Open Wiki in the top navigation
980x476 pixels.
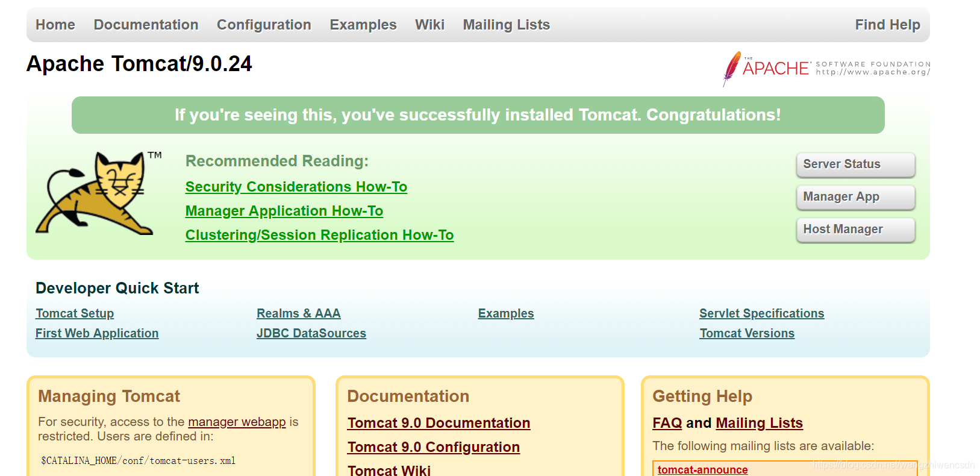click(429, 25)
